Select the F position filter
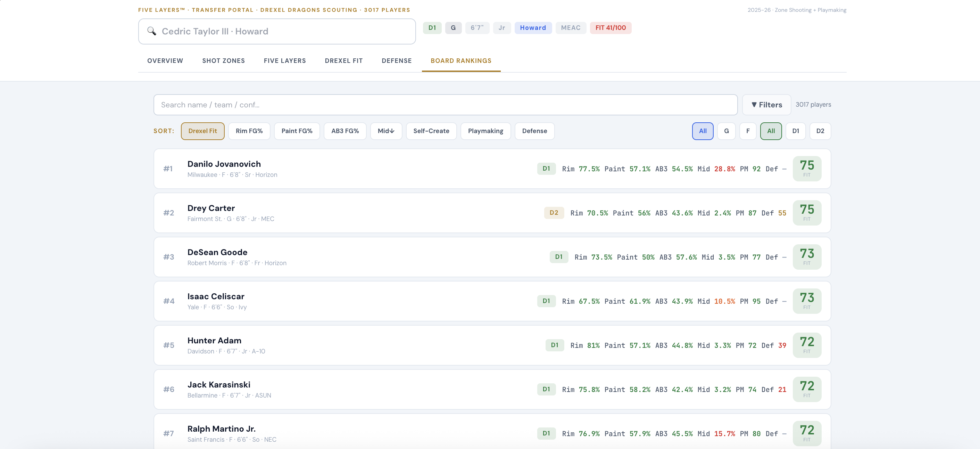This screenshot has width=980, height=449. tap(748, 131)
